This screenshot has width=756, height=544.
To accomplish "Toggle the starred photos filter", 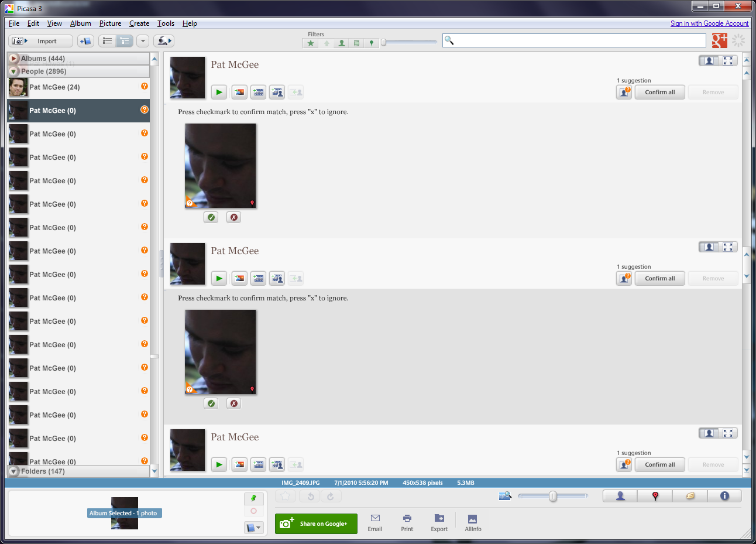I will [311, 43].
